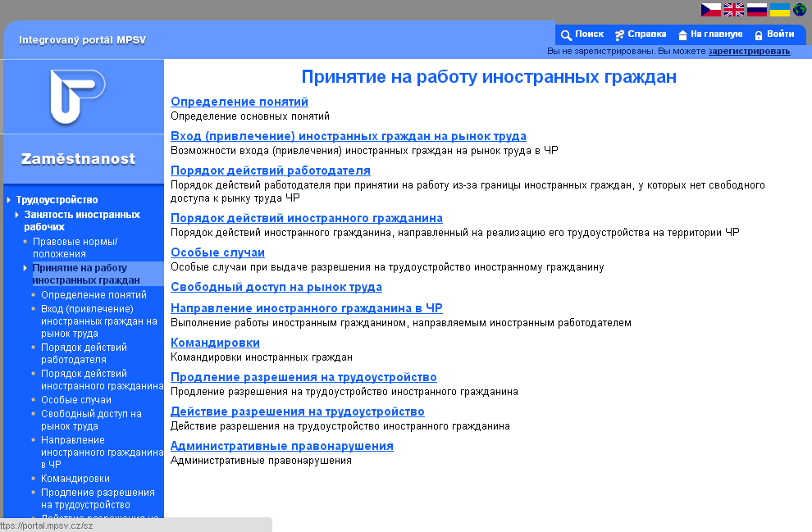The width and height of the screenshot is (812, 532).
Task: Click the magnifier icon next to Поиск
Action: (566, 35)
